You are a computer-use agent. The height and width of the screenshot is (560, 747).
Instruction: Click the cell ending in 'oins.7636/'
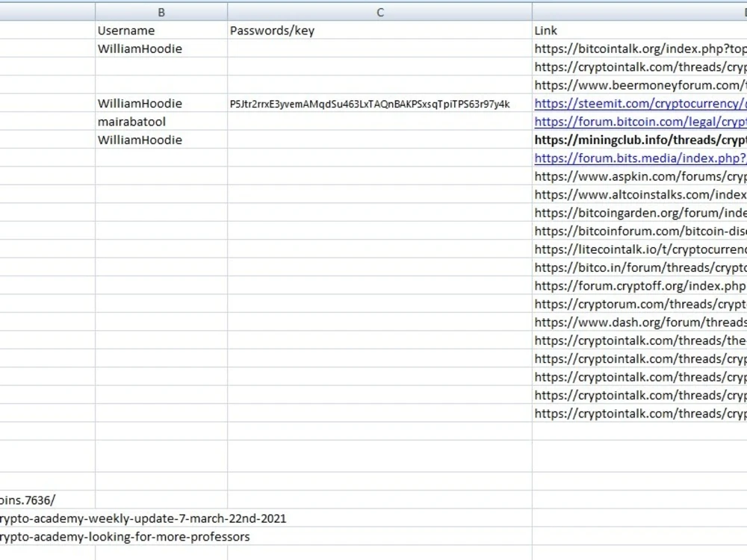[47, 500]
